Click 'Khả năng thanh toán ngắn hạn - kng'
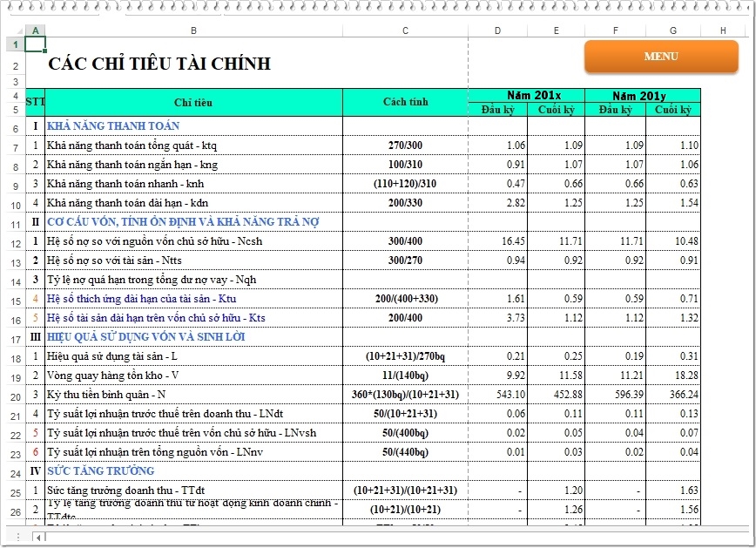 click(x=132, y=165)
